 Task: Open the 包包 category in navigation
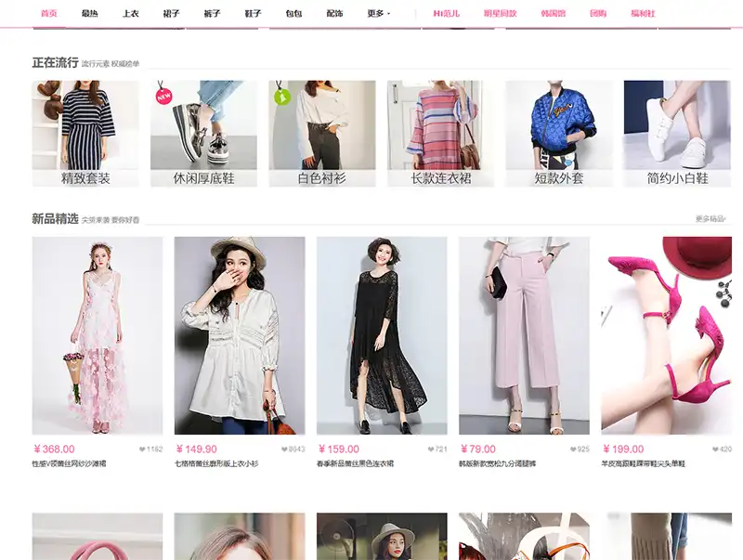tap(293, 14)
